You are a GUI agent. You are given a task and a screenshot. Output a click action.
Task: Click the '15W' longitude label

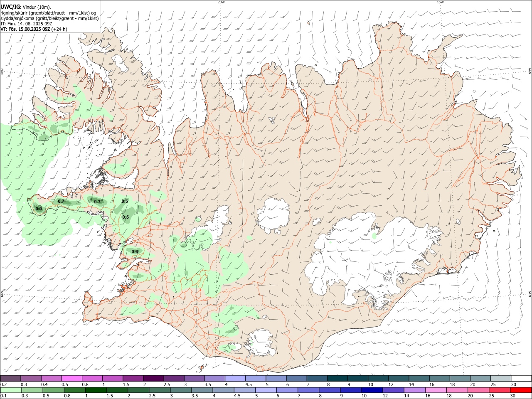tap(440, 2)
